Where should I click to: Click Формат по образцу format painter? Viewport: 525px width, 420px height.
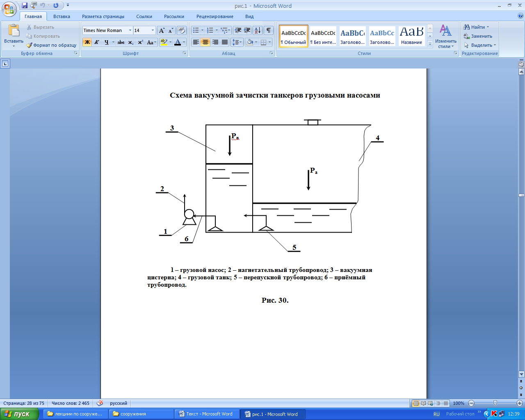coord(51,45)
